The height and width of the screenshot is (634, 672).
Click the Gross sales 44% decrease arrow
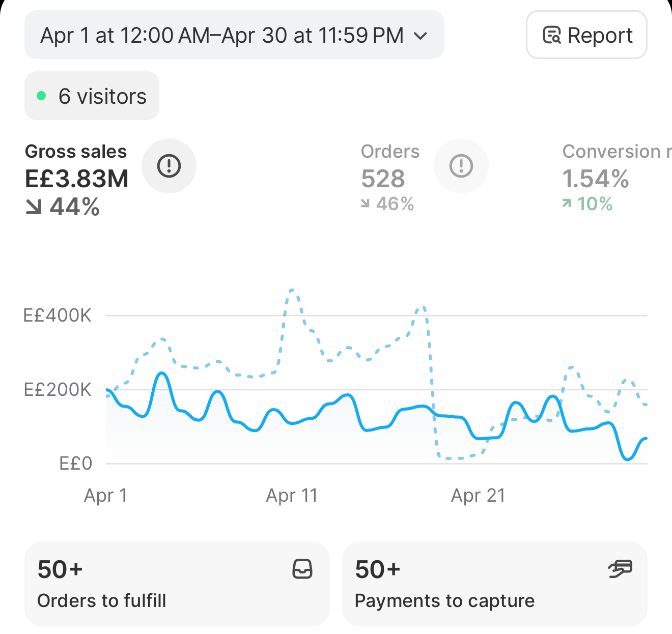point(34,207)
